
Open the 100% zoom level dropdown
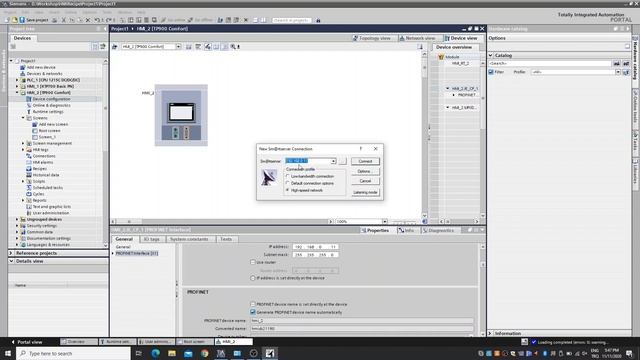(384, 221)
